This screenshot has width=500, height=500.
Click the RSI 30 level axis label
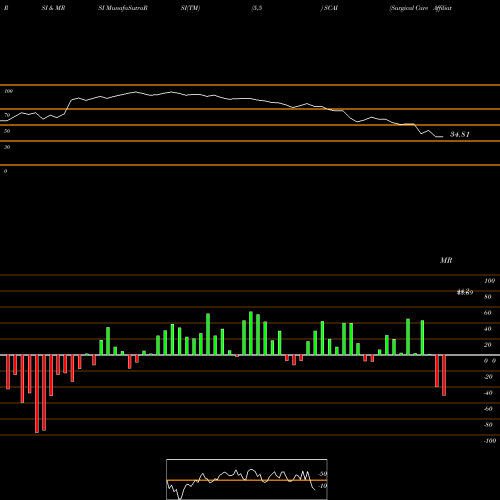(x=7, y=147)
